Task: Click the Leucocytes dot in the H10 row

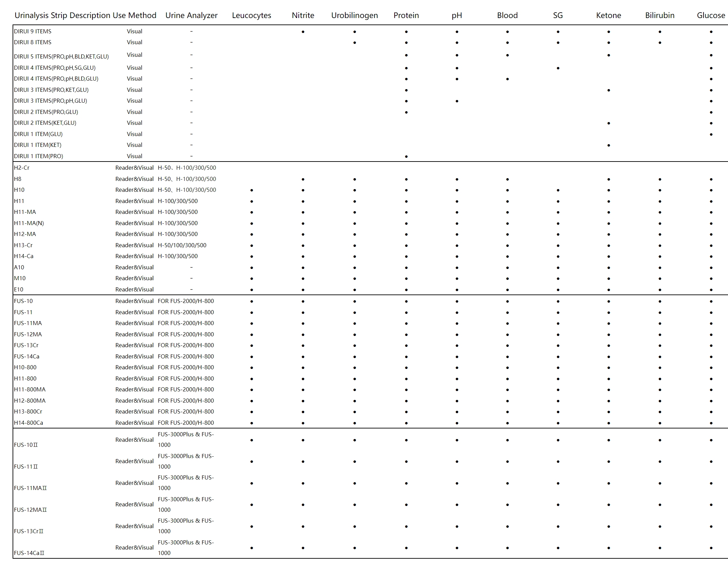Action: 252,190
